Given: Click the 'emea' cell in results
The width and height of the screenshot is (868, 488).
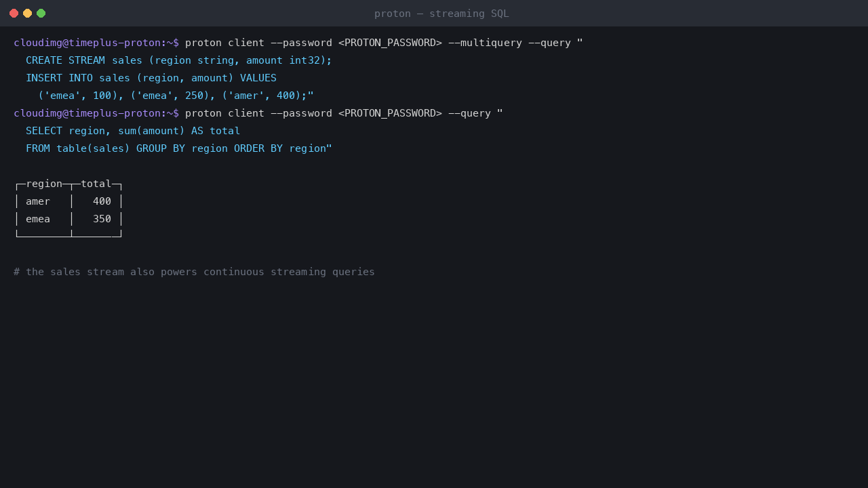Looking at the screenshot, I should [38, 219].
